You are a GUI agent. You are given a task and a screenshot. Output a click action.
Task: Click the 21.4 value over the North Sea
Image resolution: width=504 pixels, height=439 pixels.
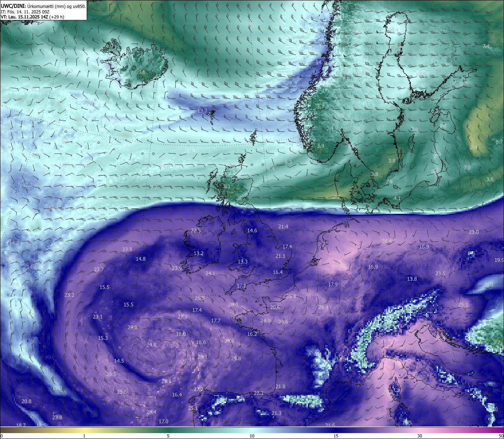[283, 227]
